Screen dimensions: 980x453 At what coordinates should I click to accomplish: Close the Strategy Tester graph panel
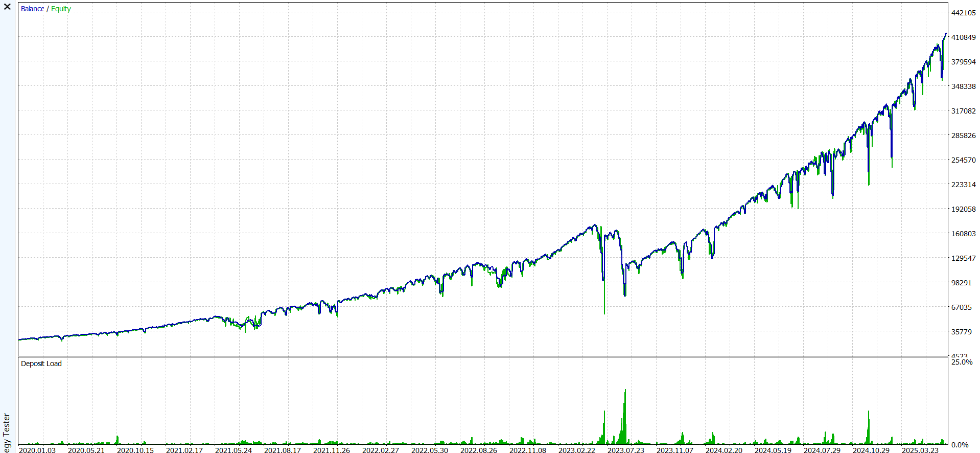[x=7, y=7]
